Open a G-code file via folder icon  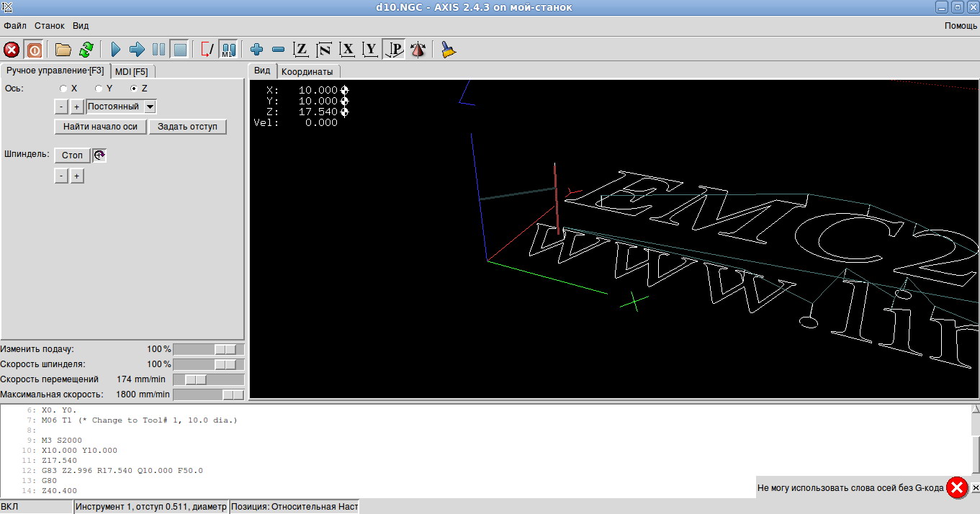click(x=63, y=50)
